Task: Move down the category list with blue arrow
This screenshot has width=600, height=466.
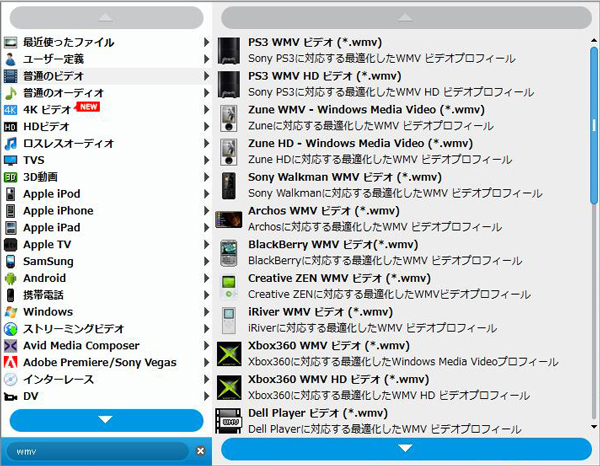Action: tap(106, 420)
